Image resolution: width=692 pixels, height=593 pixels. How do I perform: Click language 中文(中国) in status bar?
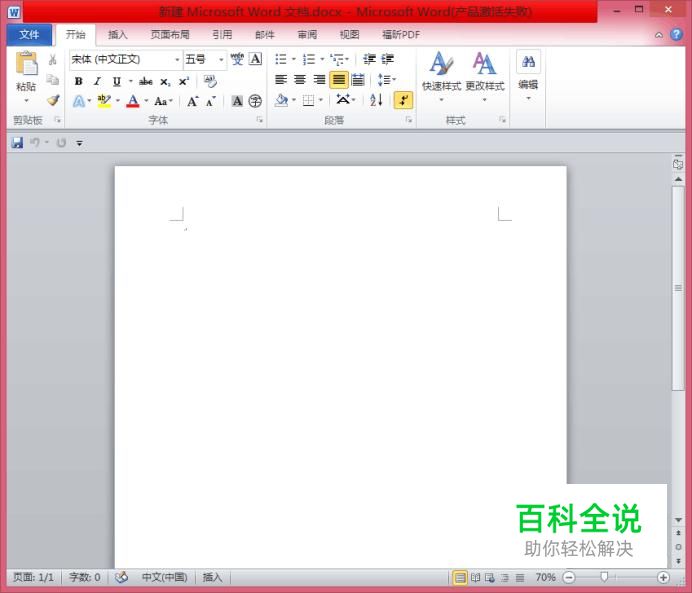coord(164,577)
